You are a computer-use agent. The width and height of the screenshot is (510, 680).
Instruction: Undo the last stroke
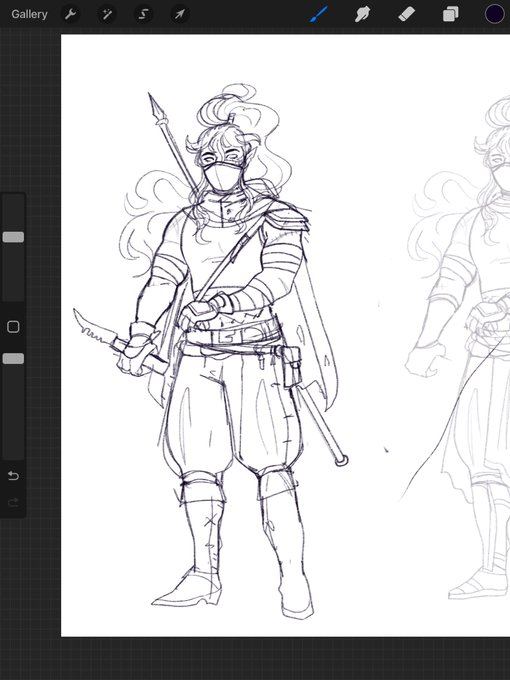[x=13, y=476]
